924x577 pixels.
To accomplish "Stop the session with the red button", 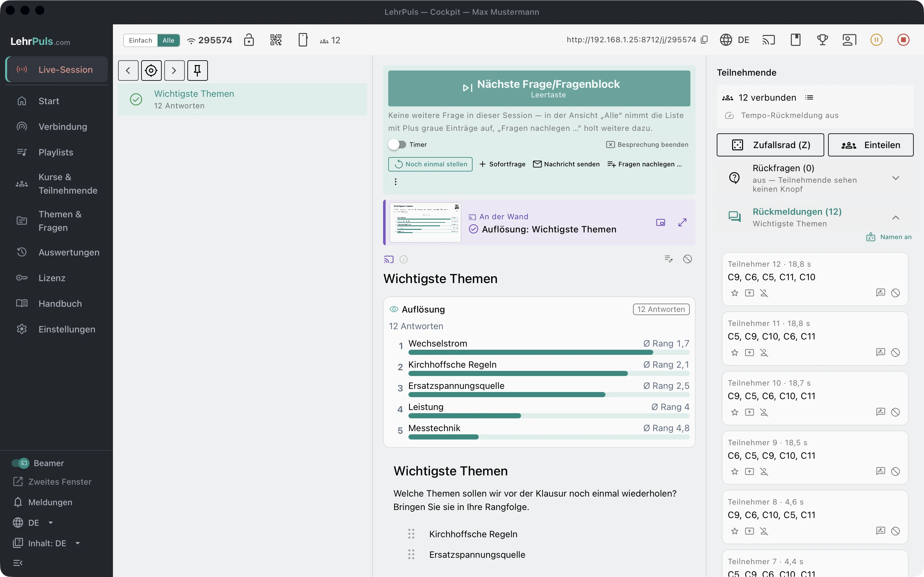I will point(903,40).
